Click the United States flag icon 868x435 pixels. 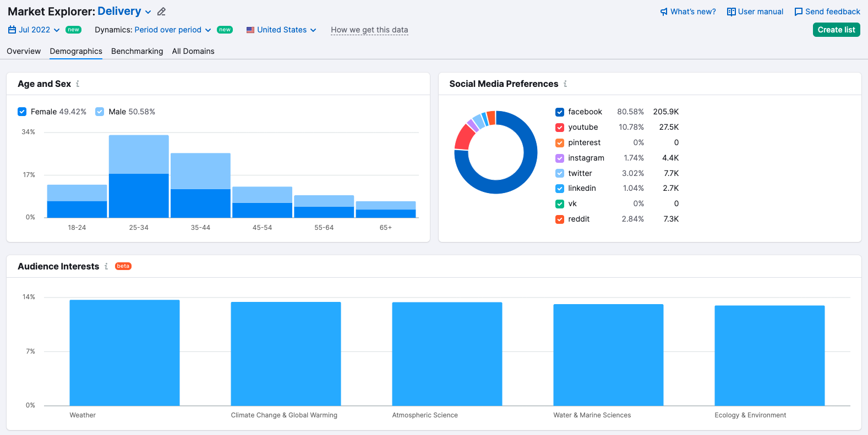(250, 30)
